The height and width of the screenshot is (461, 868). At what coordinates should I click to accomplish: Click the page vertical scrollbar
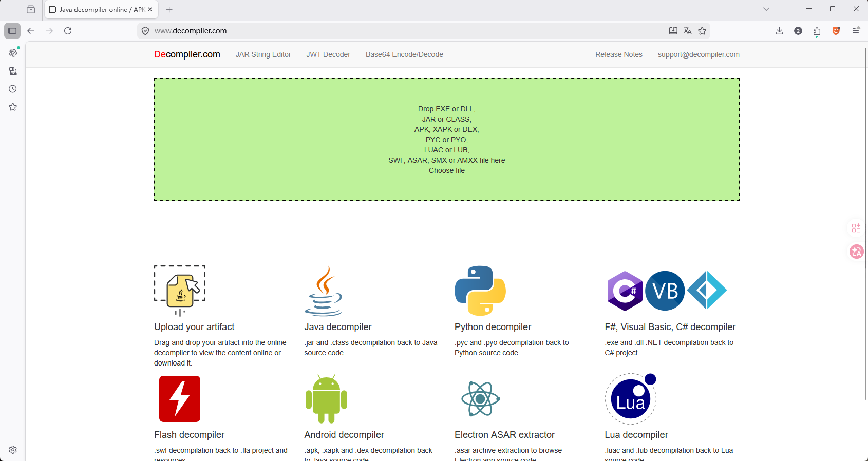(866, 223)
